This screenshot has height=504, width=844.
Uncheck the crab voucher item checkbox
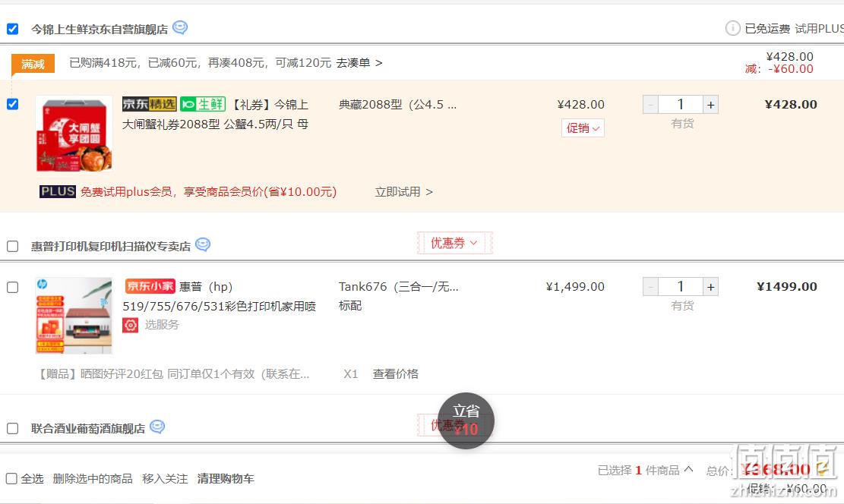click(12, 104)
